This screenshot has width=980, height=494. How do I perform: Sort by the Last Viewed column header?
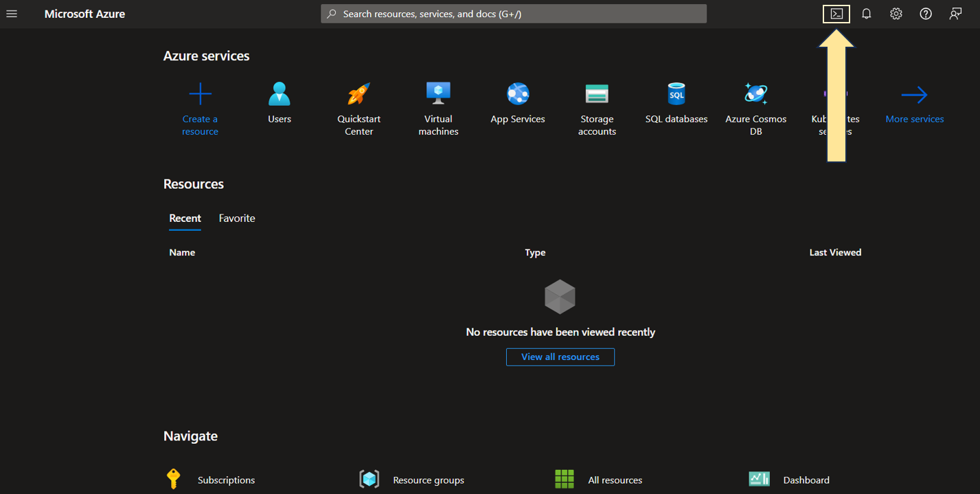tap(835, 252)
